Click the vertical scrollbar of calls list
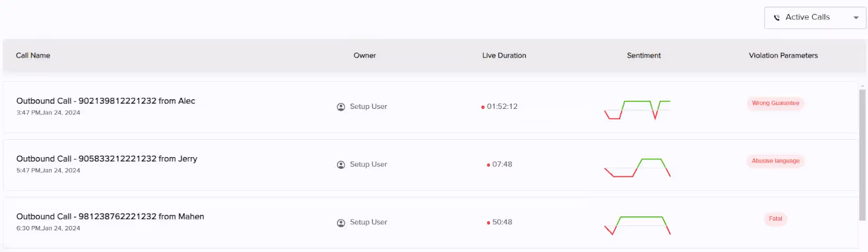Screen dimensions: 868x252 (x=863, y=155)
